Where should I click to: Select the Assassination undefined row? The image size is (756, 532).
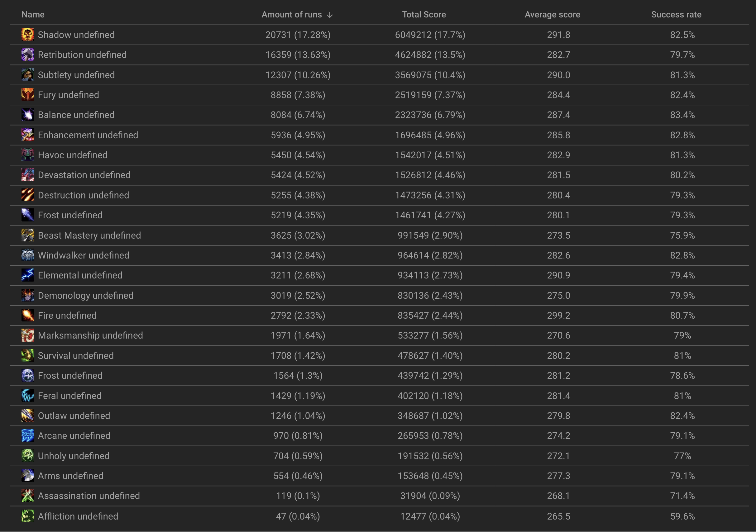[89, 496]
